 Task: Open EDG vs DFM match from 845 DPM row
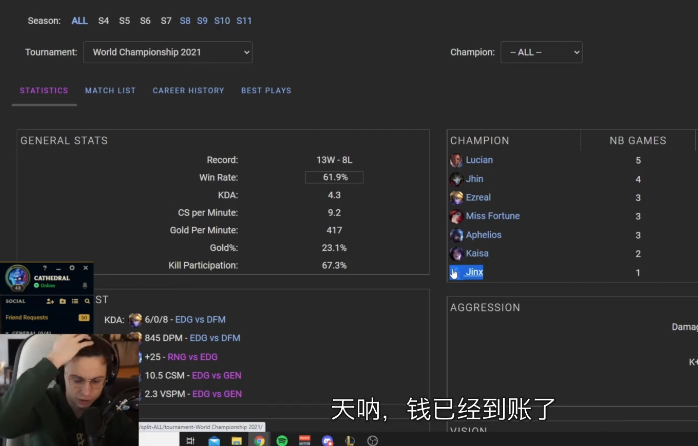pos(215,338)
